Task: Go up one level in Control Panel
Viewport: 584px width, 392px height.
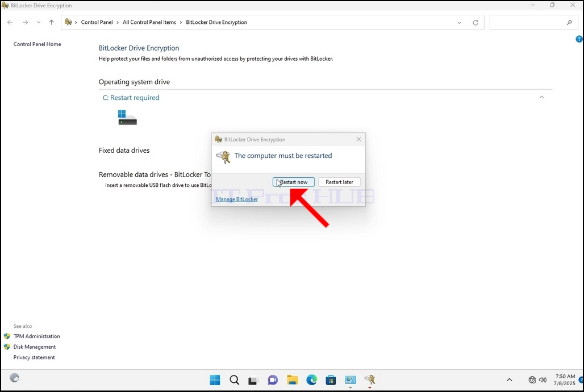Action: click(51, 22)
